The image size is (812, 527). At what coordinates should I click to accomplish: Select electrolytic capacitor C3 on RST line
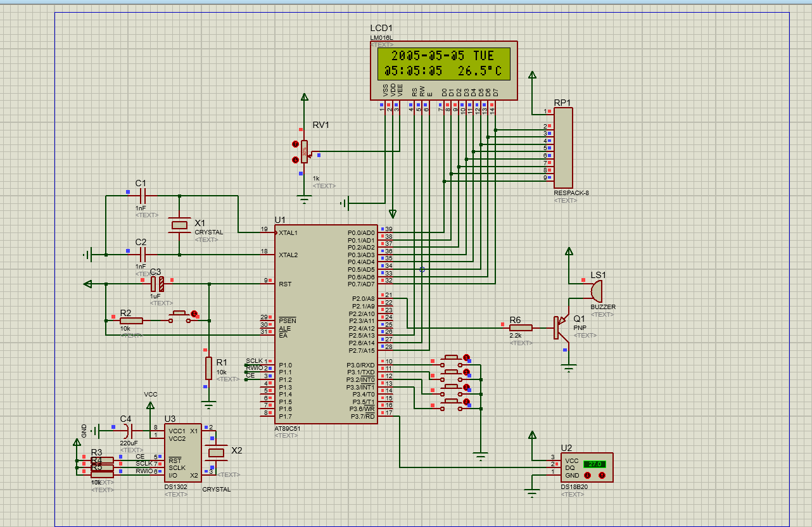coord(157,284)
